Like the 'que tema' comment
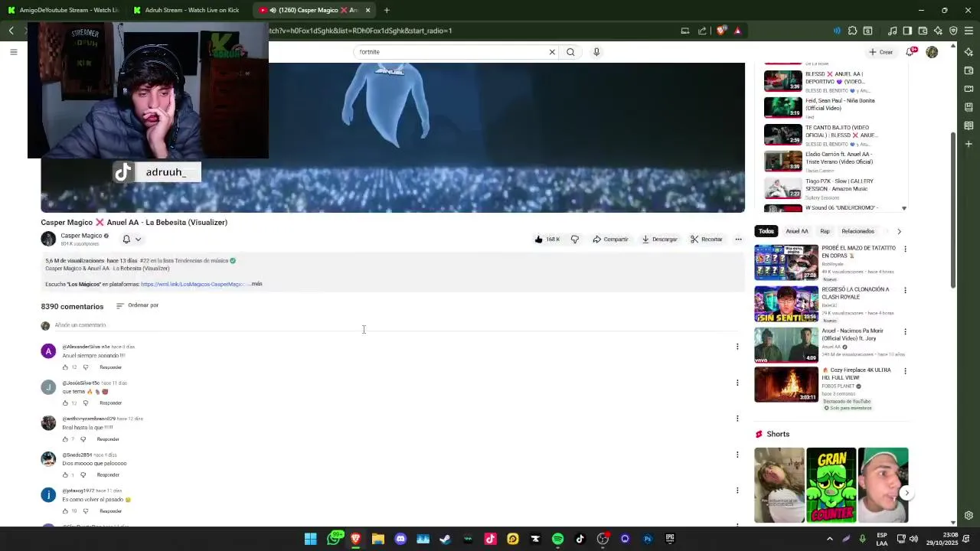 click(65, 403)
